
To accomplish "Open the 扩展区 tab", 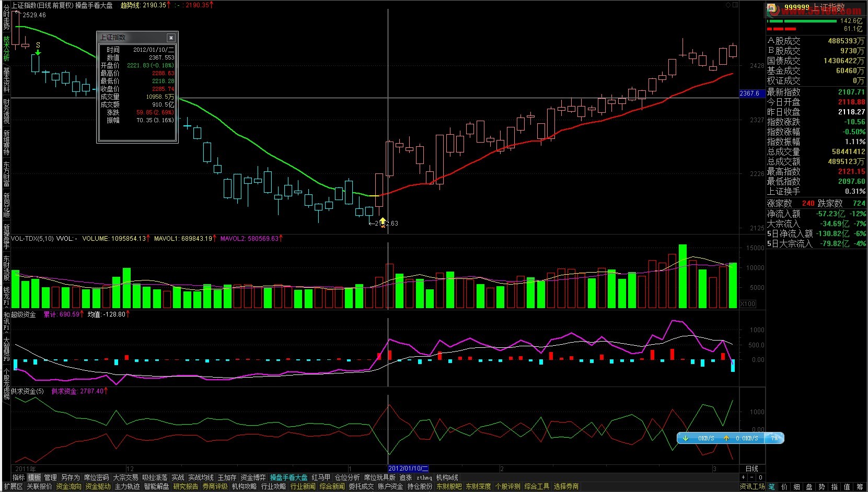I will pos(13,486).
